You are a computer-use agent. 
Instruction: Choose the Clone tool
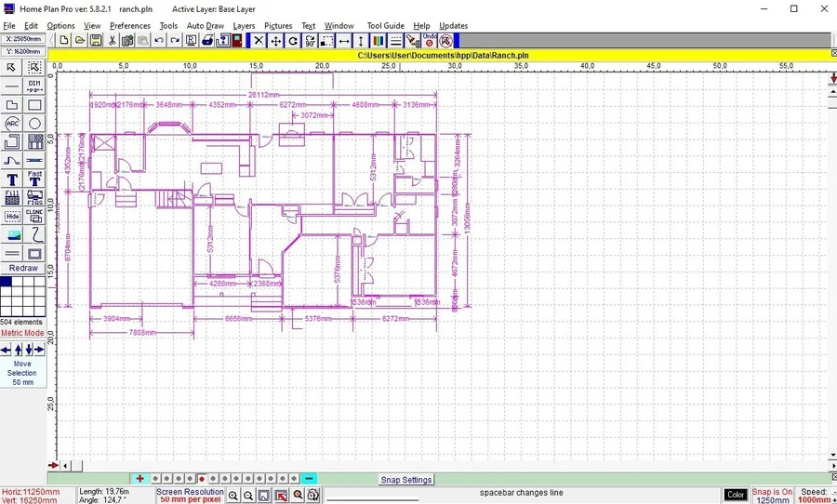[x=34, y=216]
